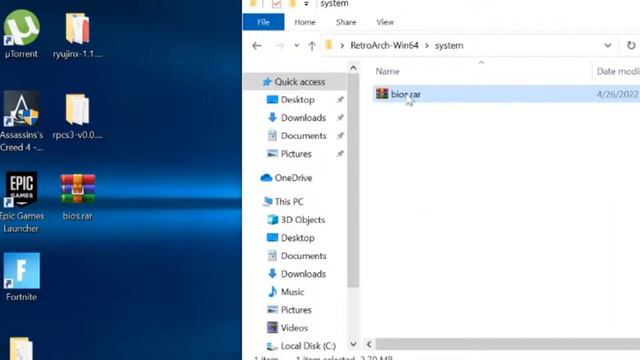Open the File ribbon tab
640x360 pixels.
pyautogui.click(x=263, y=22)
